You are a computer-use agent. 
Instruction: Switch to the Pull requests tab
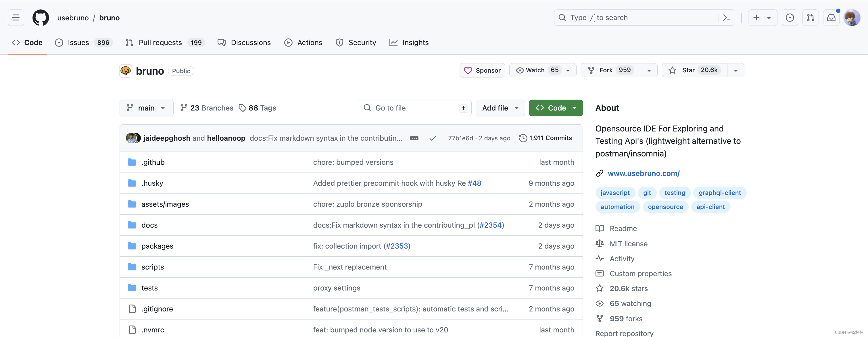160,42
